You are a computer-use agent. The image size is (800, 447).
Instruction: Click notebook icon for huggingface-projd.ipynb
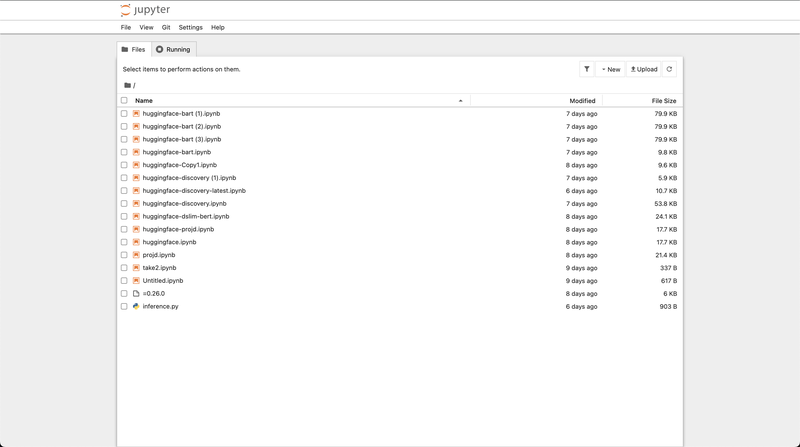[x=136, y=229]
